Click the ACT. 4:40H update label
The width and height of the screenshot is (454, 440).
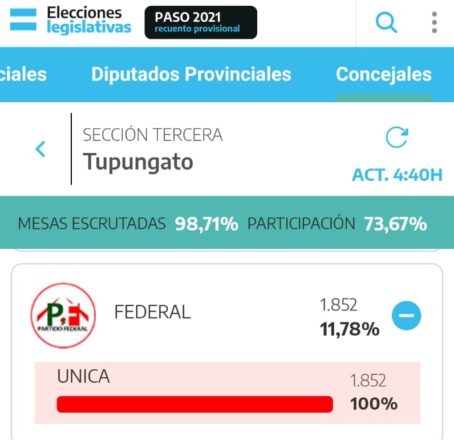pos(397,175)
